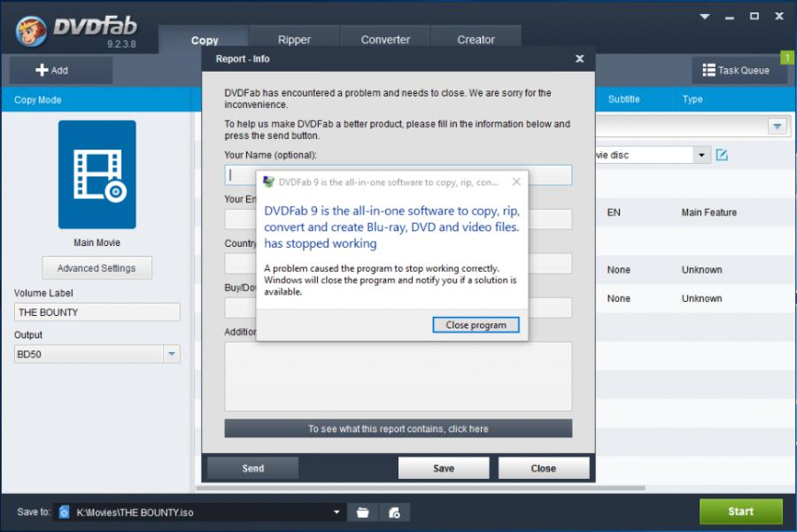Open the output folder browse icon
The image size is (797, 532).
[362, 513]
